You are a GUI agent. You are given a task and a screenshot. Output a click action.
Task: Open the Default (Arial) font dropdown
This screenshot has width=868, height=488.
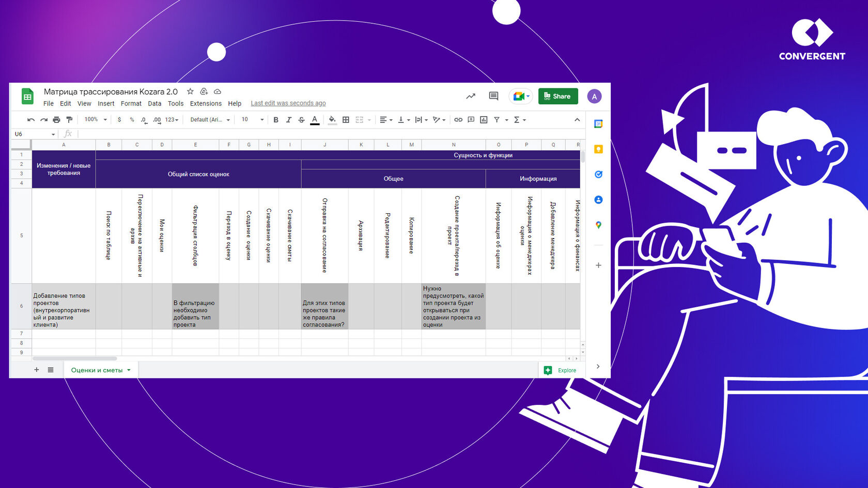click(x=210, y=120)
